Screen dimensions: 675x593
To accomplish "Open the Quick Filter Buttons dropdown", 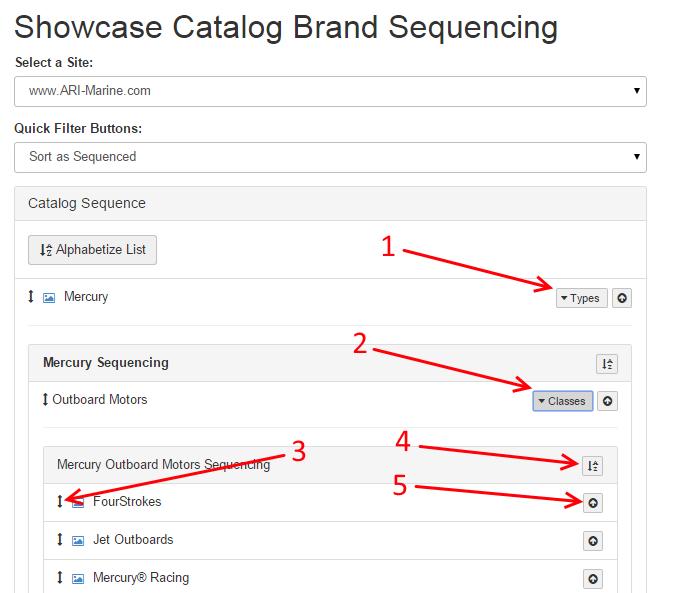I will [x=330, y=157].
